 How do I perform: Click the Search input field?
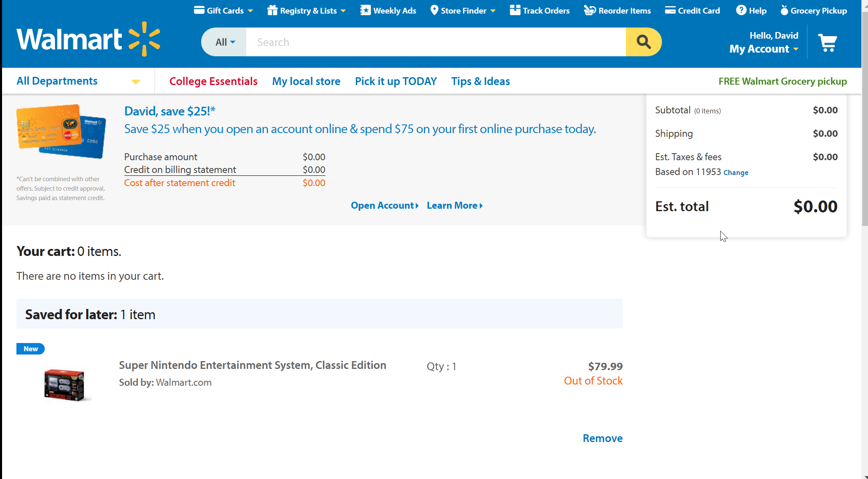[436, 42]
